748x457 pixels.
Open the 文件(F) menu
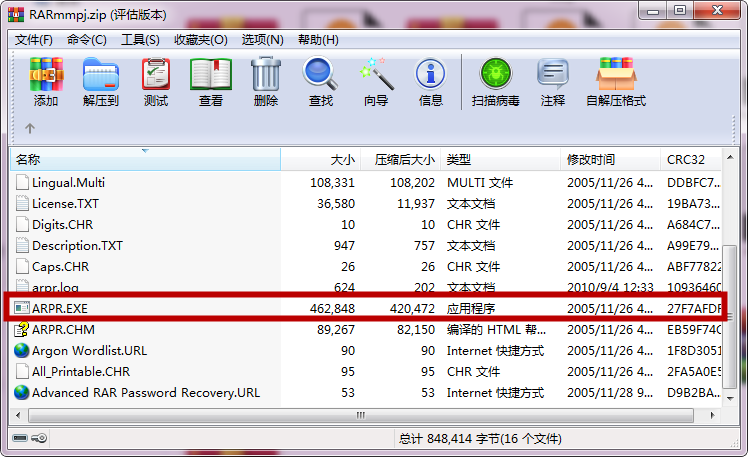[33, 40]
